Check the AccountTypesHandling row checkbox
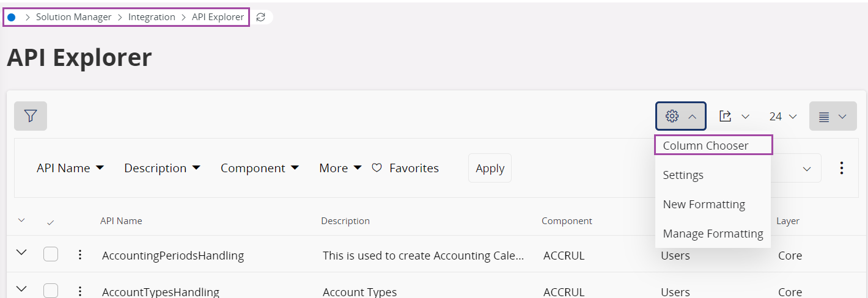868x298 pixels. click(51, 291)
